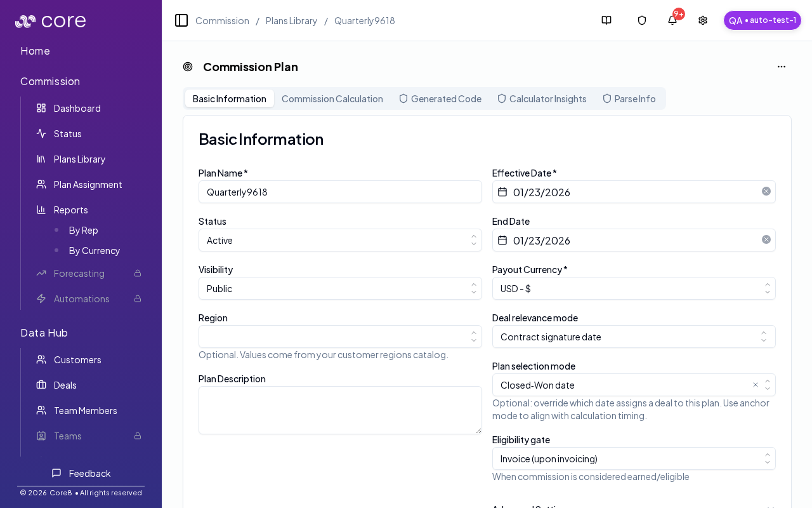
Task: Go to Plans Library breadcrumb
Action: (x=291, y=20)
